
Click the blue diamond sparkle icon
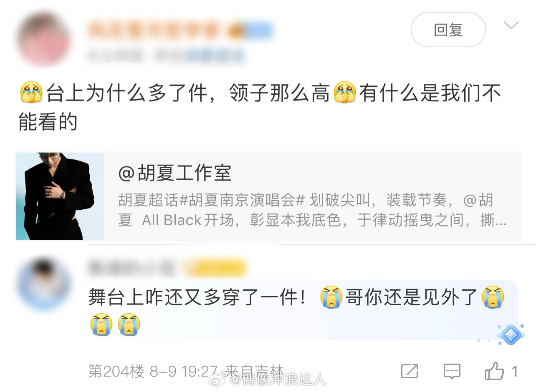click(x=511, y=334)
